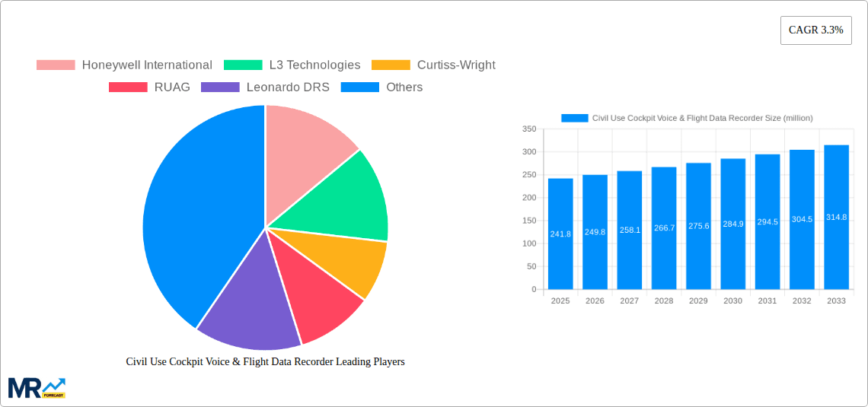Screen dimensions: 868x407
Task: Click the Curtiss-Wright legend label
Action: coord(456,65)
